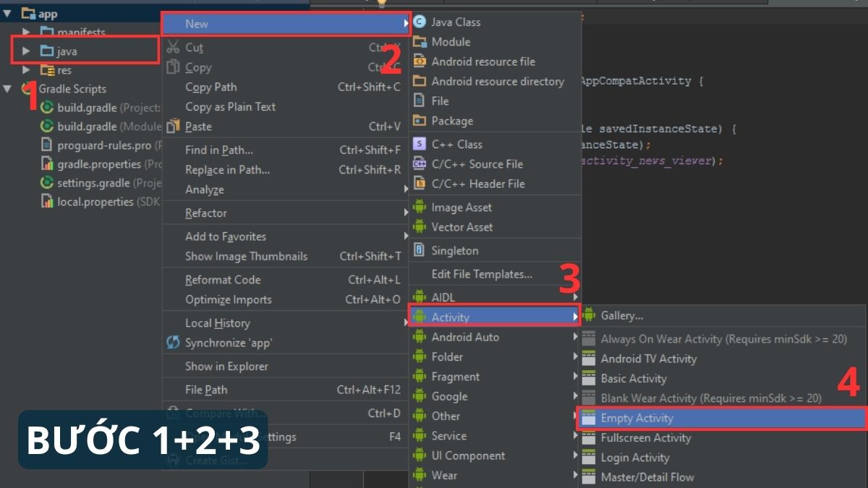Image resolution: width=868 pixels, height=488 pixels.
Task: Open the Refactor submenu
Action: click(x=286, y=213)
